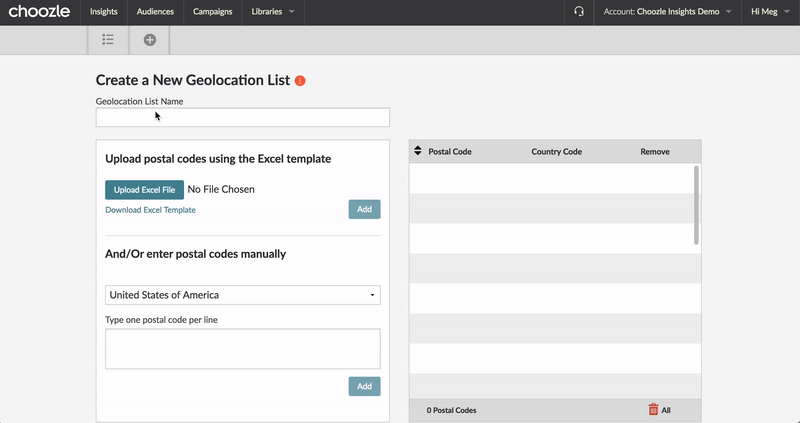This screenshot has height=423, width=800.
Task: Click the Choozle logo
Action: click(39, 11)
